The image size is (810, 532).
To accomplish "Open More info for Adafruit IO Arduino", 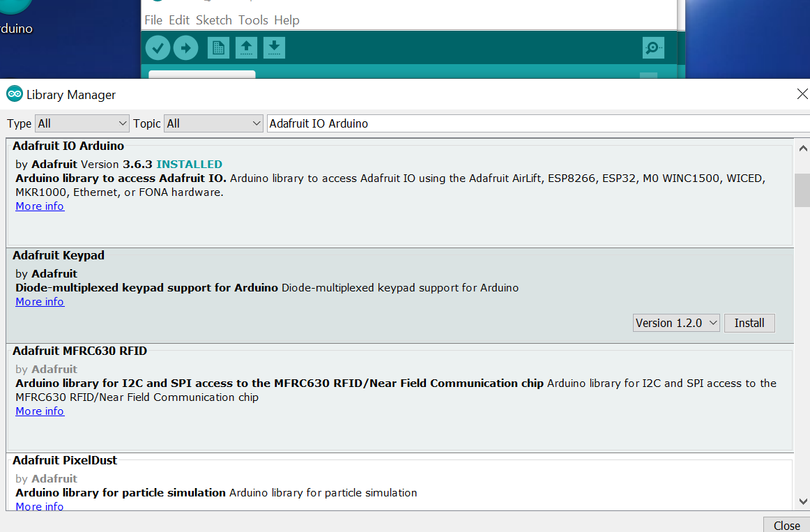I will tap(40, 206).
